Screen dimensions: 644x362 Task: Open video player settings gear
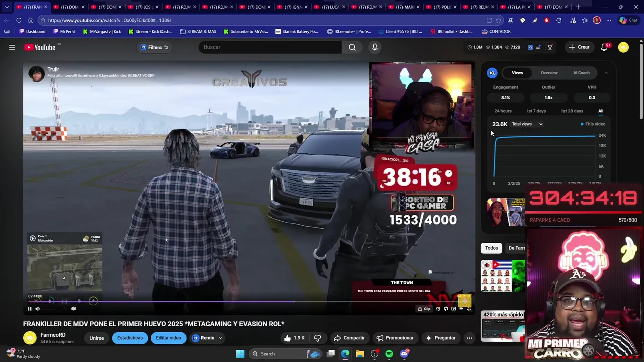[438, 309]
